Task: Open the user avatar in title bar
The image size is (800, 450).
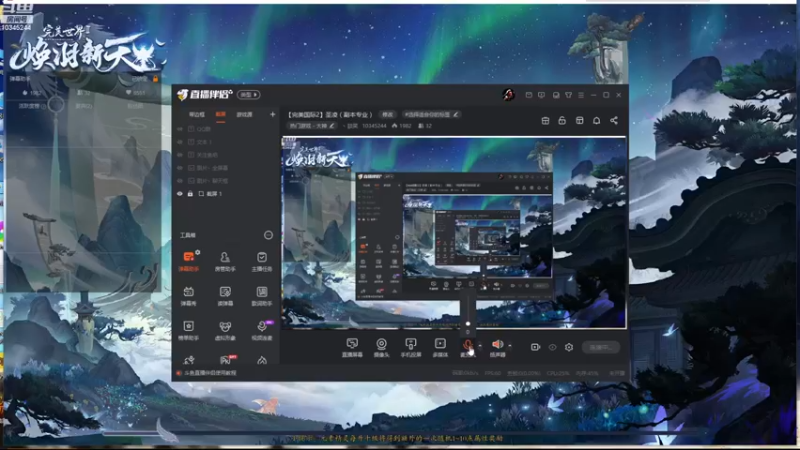Action: tap(508, 94)
